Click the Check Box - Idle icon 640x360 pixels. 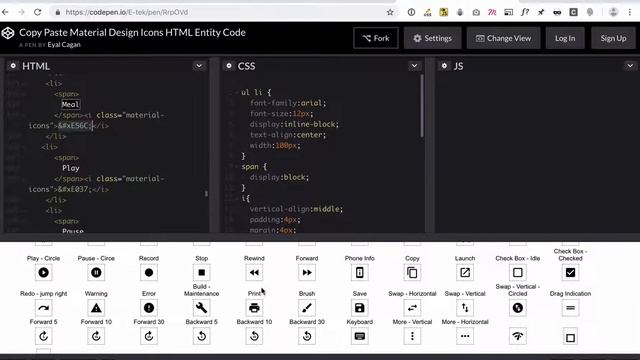pyautogui.click(x=518, y=273)
